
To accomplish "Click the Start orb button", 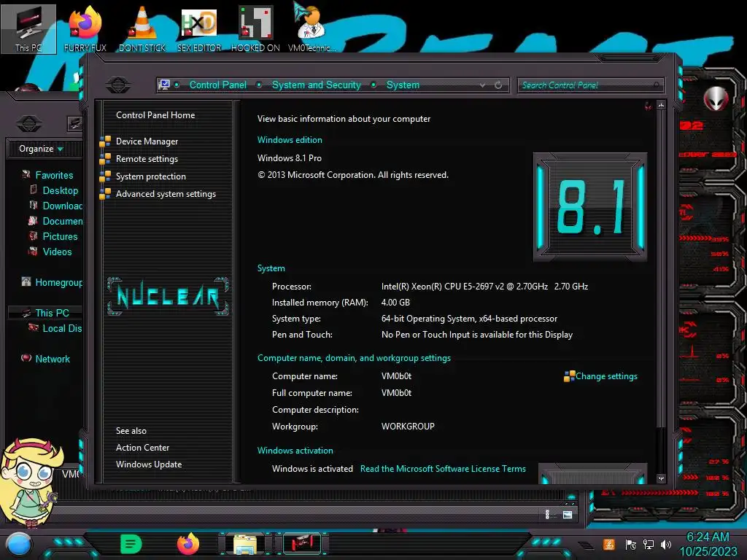I will pyautogui.click(x=19, y=544).
